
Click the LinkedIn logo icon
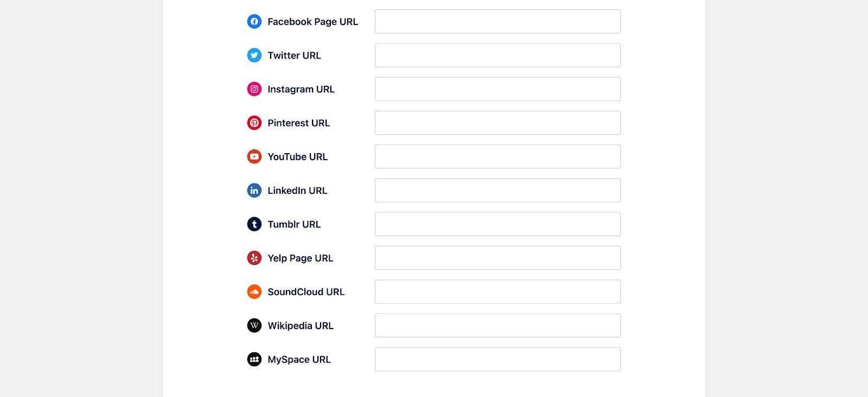pos(254,191)
